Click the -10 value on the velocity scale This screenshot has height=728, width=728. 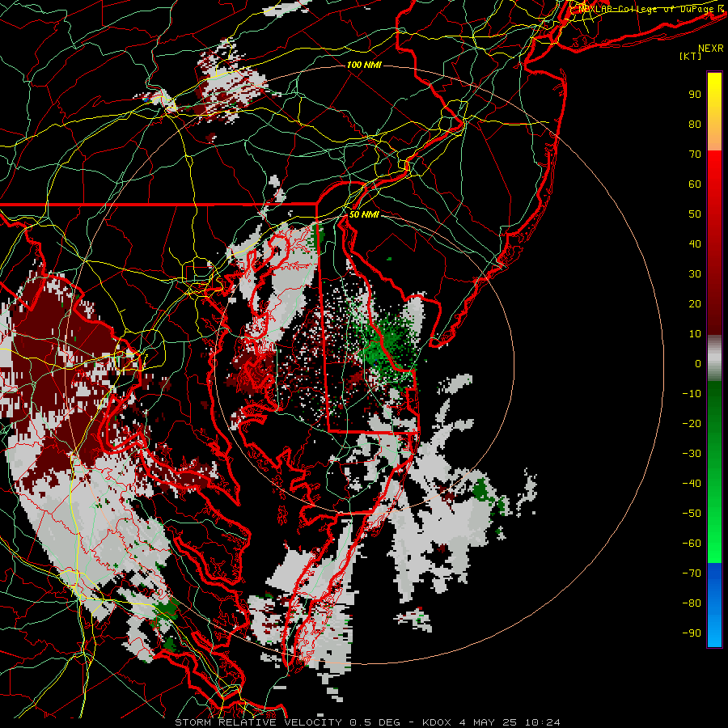(x=692, y=394)
